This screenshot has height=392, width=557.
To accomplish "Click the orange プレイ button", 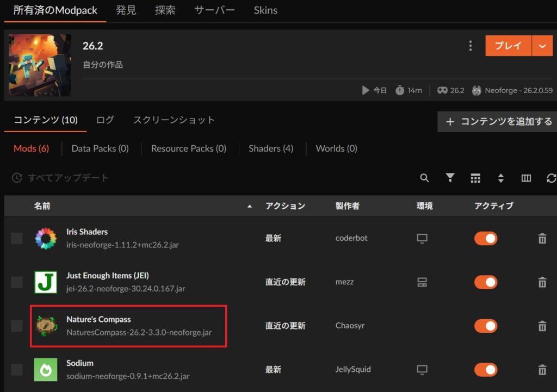I will [x=509, y=46].
